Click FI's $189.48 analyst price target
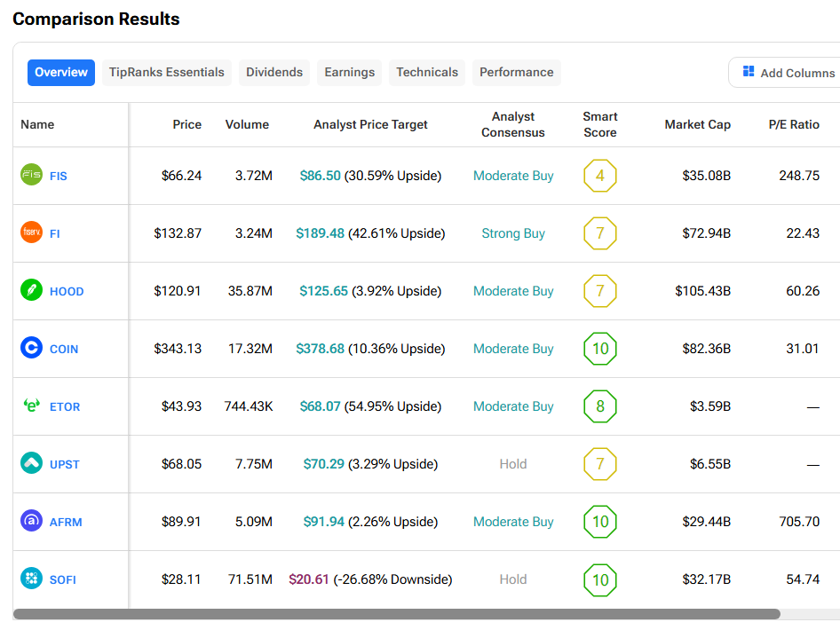This screenshot has width=840, height=630. point(320,233)
